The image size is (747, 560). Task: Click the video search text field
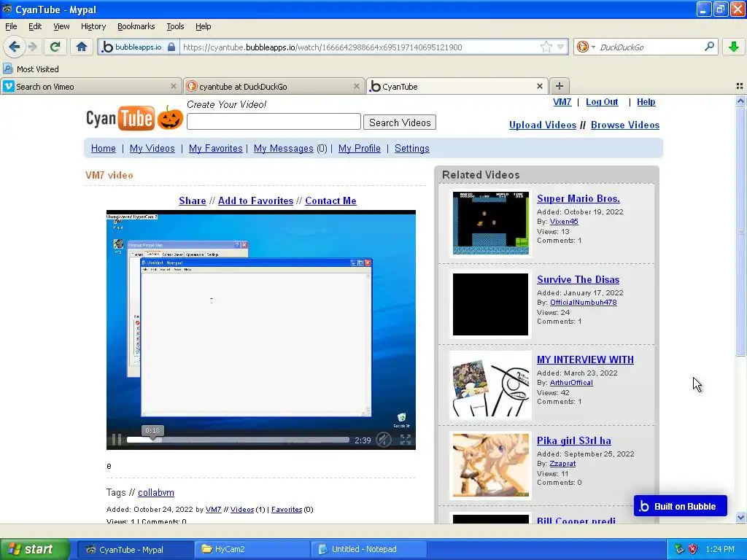(274, 122)
